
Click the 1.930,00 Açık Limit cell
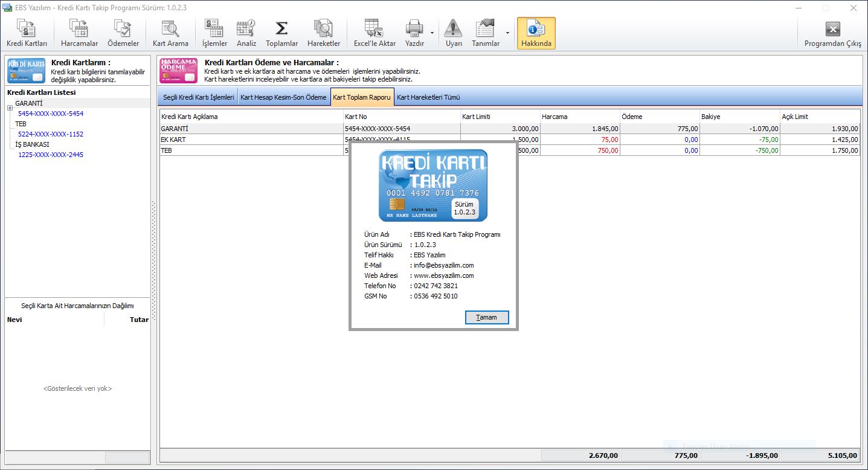pos(820,129)
